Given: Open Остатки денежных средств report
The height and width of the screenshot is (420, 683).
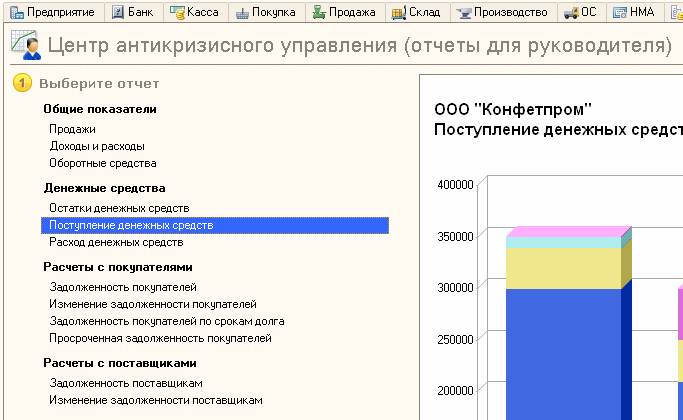Looking at the screenshot, I should (x=119, y=208).
